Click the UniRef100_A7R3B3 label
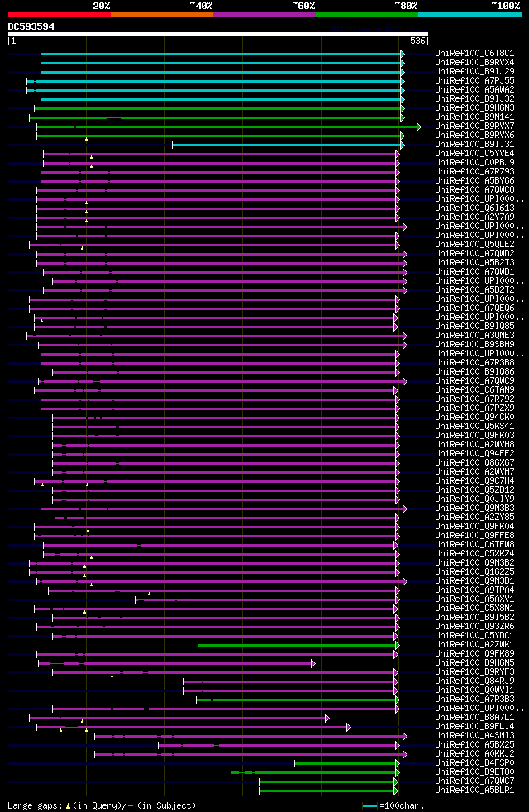The image size is (529, 812). coord(474,700)
